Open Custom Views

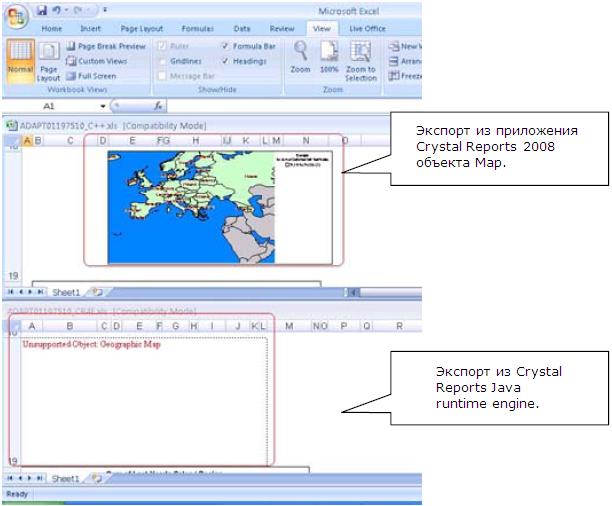96,61
